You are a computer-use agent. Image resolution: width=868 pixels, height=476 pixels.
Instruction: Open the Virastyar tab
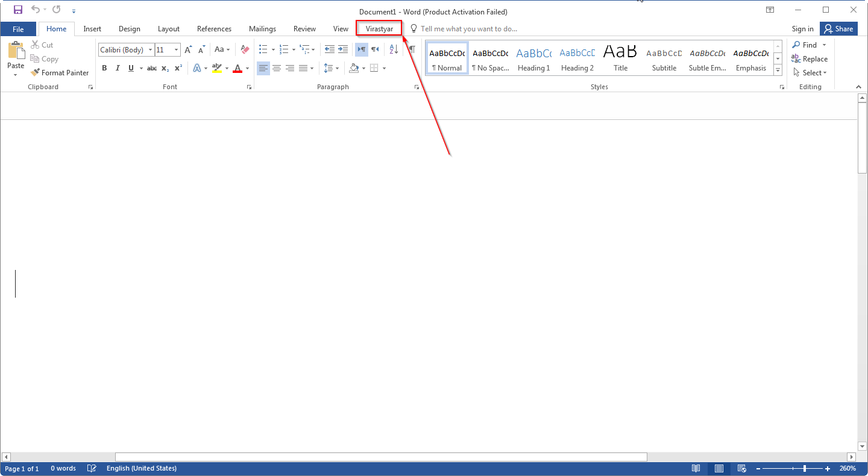click(x=379, y=29)
